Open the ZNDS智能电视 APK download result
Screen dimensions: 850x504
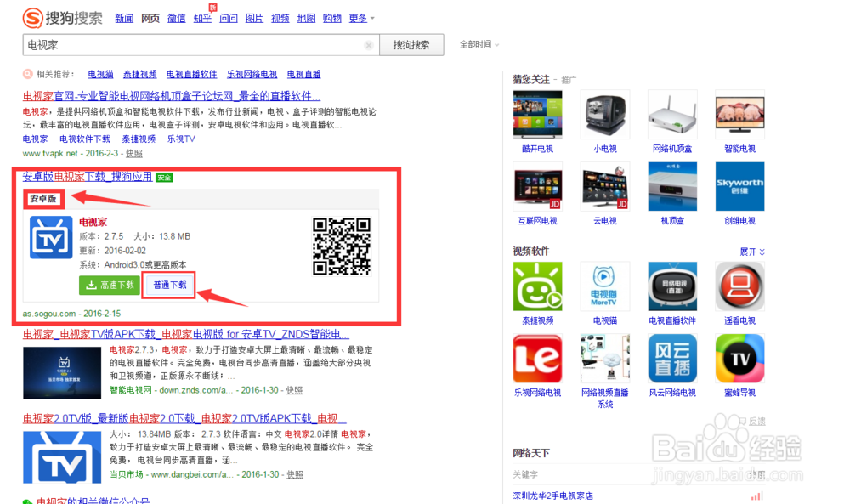coord(186,334)
